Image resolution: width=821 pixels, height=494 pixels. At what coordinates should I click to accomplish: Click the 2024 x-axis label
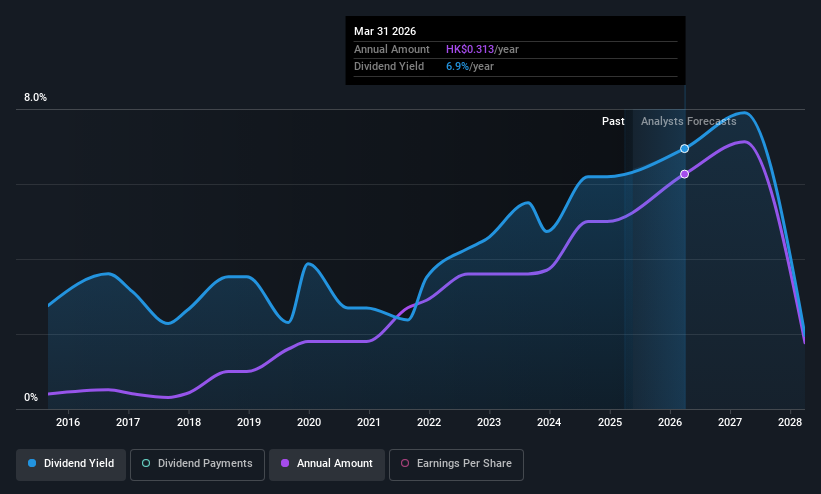549,422
